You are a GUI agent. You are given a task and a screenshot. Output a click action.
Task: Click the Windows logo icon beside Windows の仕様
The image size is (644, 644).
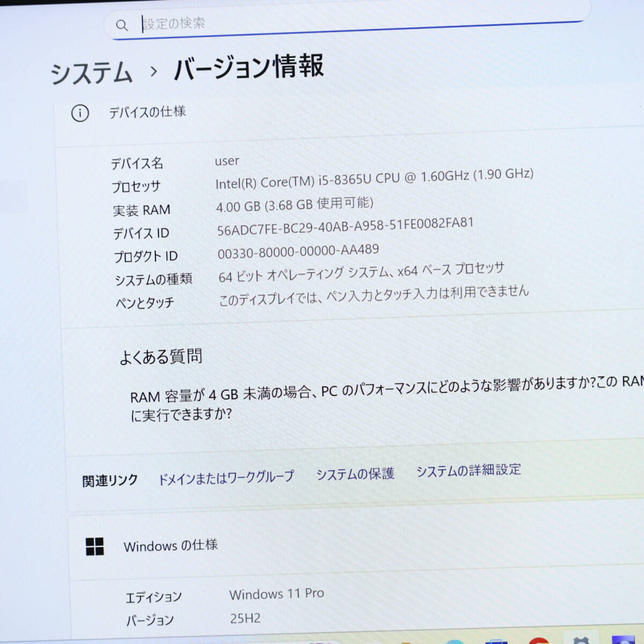point(95,547)
